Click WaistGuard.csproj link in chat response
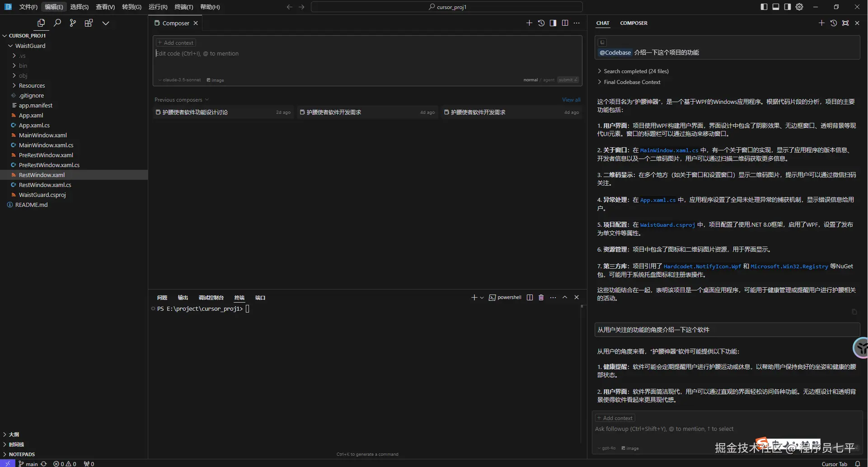 (667, 225)
